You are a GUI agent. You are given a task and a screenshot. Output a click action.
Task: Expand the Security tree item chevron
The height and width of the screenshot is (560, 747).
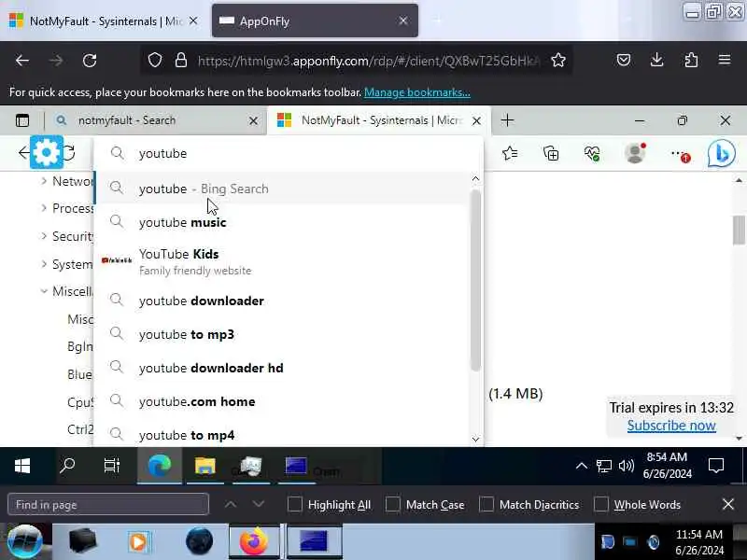tap(44, 236)
